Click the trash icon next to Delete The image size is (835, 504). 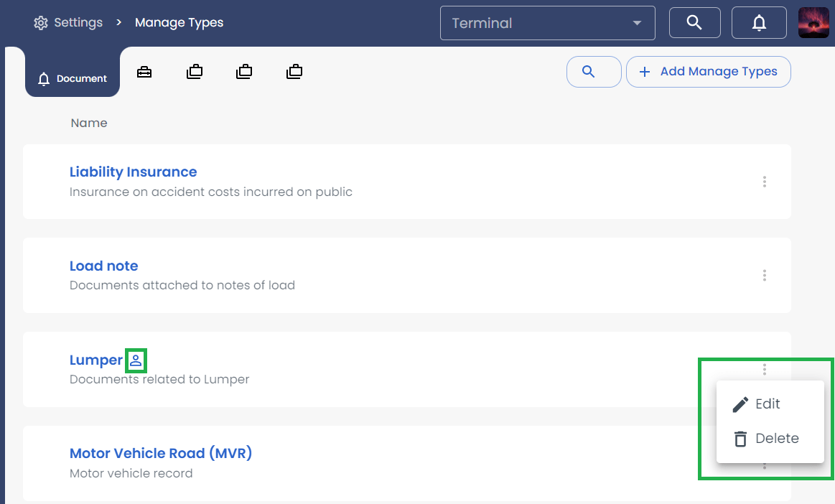click(x=740, y=438)
